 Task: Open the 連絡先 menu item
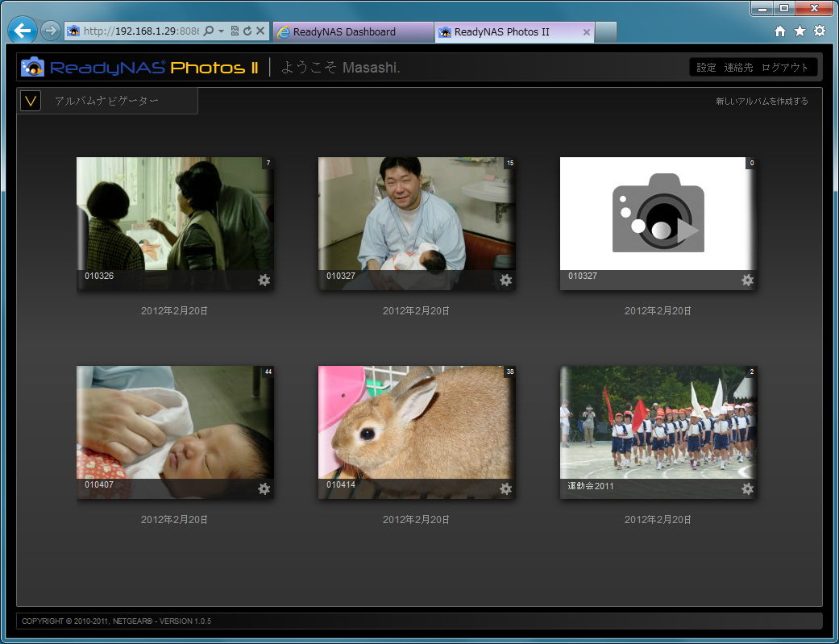(738, 68)
